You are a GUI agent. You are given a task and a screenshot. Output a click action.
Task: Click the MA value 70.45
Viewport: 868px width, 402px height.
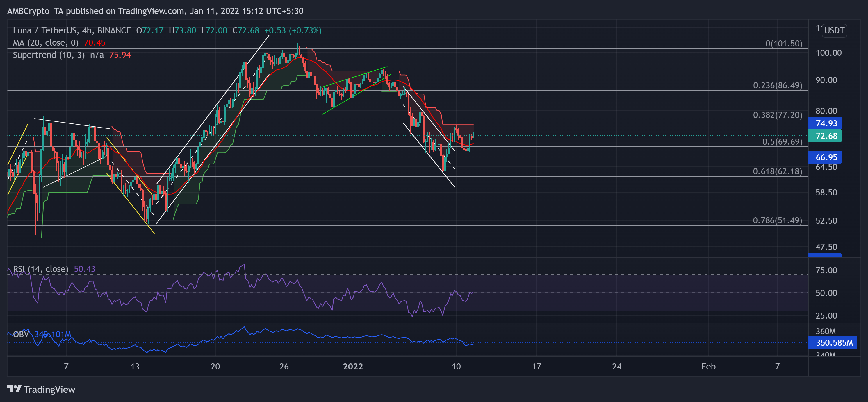coord(95,43)
